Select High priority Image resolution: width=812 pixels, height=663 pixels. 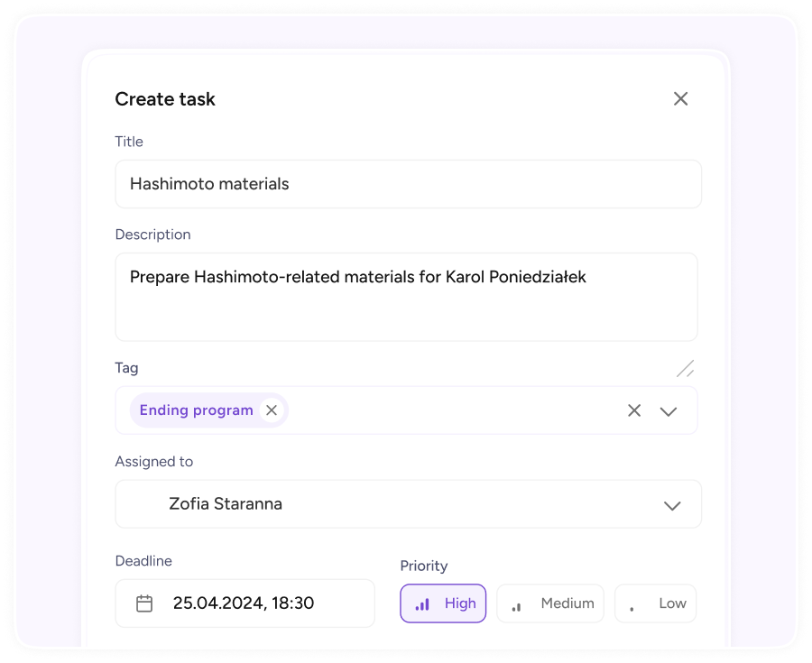443,603
